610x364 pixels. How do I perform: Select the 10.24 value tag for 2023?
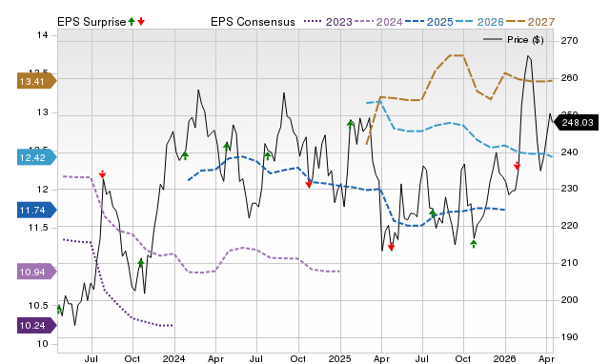point(36,326)
